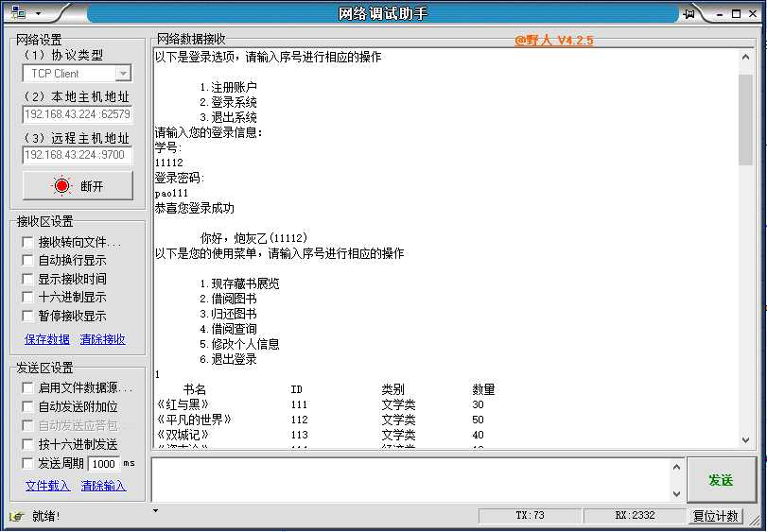
Task: Click send box scrollbar up arrow
Action: pos(676,467)
